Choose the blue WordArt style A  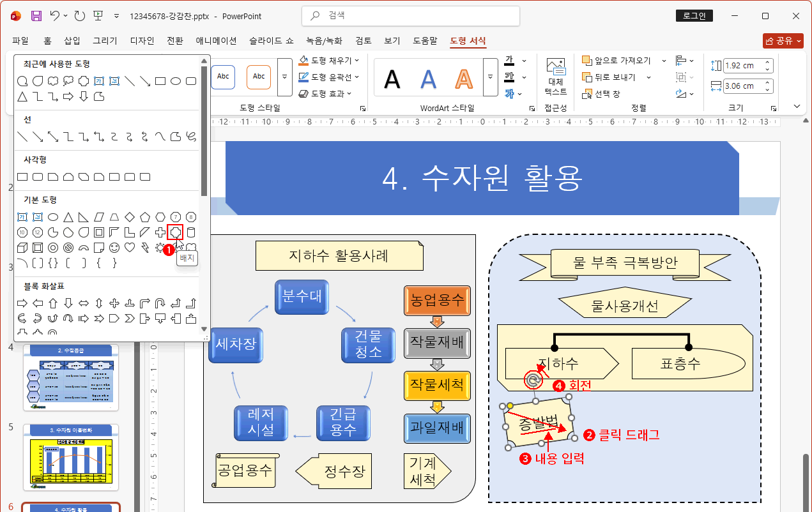pyautogui.click(x=428, y=78)
